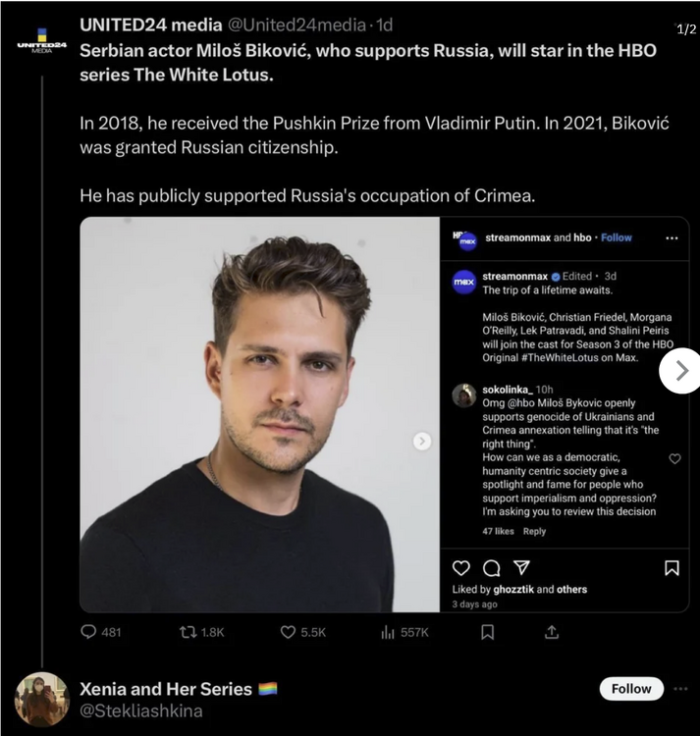Click Instagram share paper plane icon
Viewport: 700px width, 736px height.
tap(522, 568)
